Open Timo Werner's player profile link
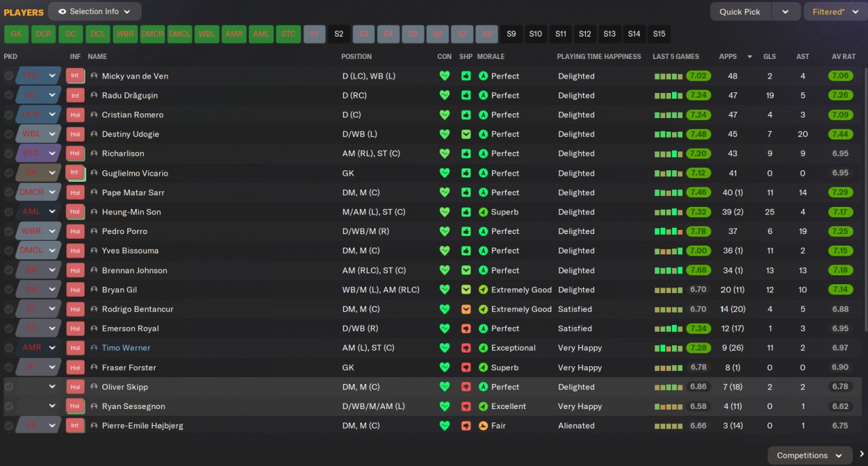Viewport: 868px width, 466px height. 126,347
